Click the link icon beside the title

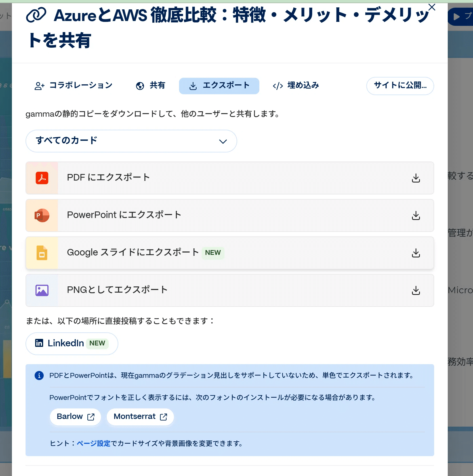pos(36,15)
